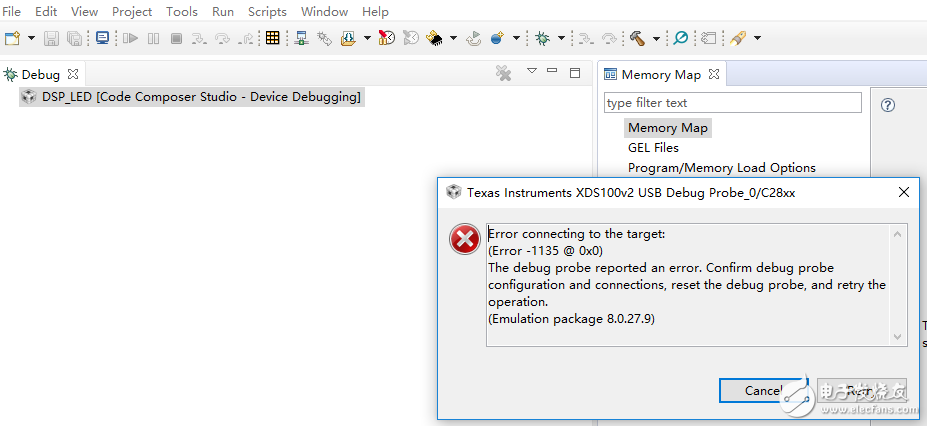Click the Terminate stop square icon
The image size is (927, 426).
coord(176,38)
